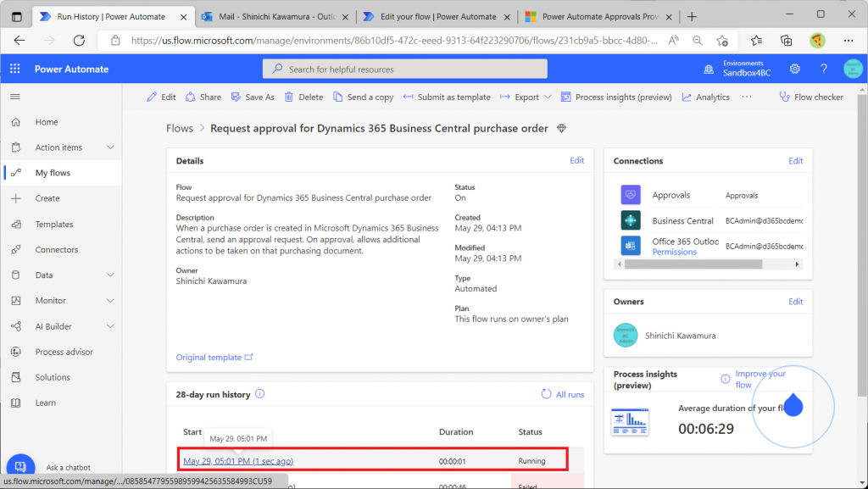Switch to the Edit your flow tab
868x489 pixels.
[437, 17]
